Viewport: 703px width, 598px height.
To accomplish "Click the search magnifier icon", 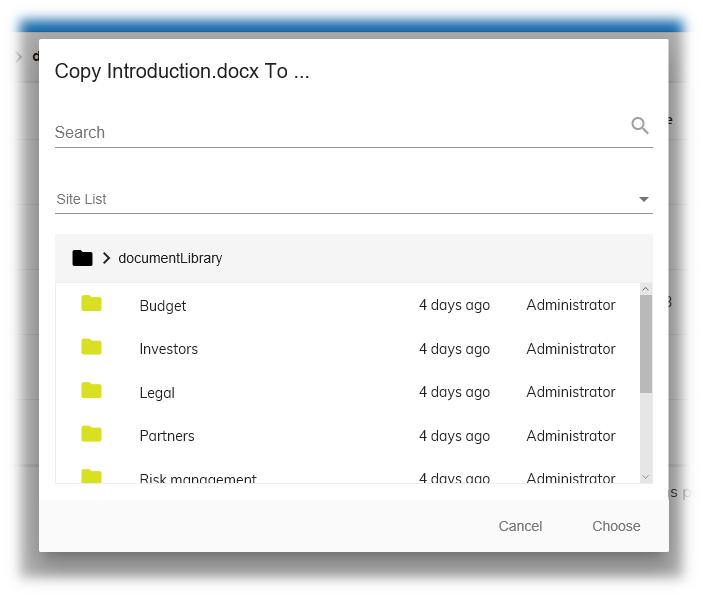I will pos(640,126).
